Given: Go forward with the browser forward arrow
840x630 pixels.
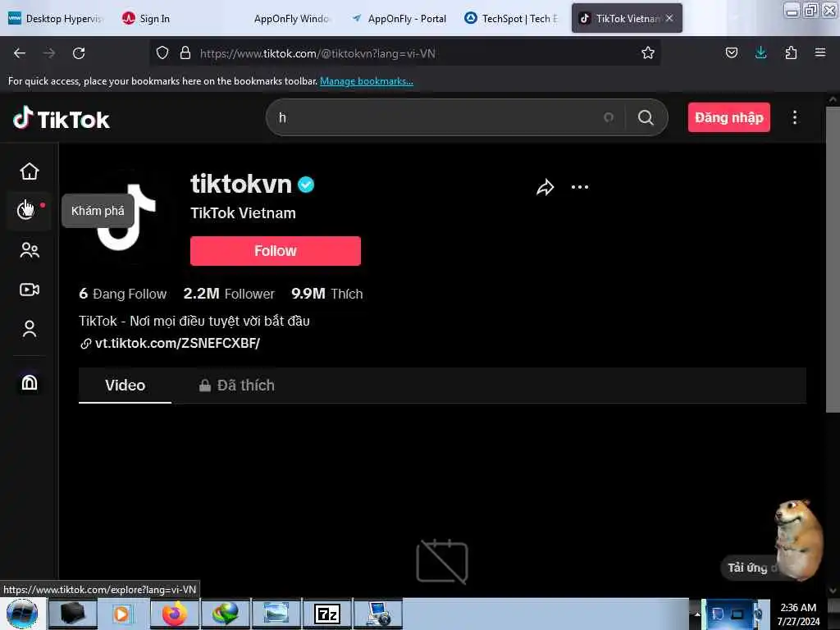Looking at the screenshot, I should [49, 53].
